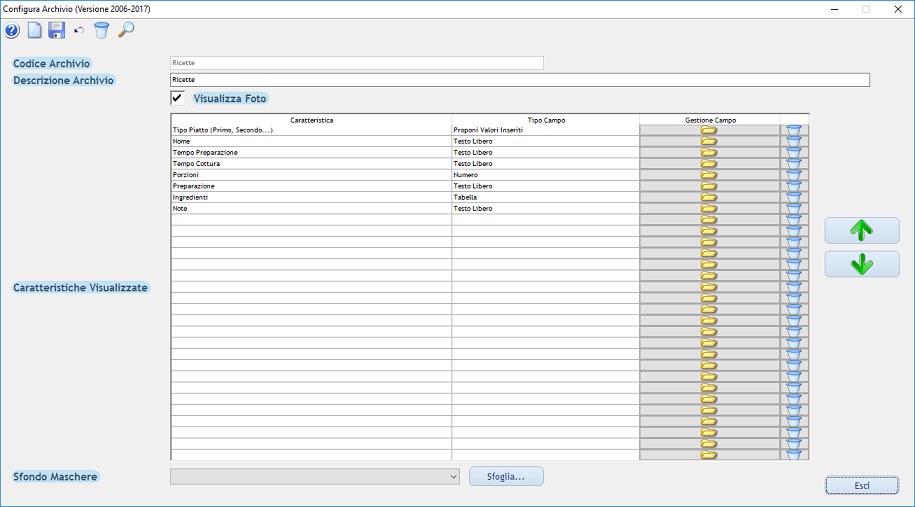Move selected field up with green arrow
915x507 pixels.
pos(862,230)
